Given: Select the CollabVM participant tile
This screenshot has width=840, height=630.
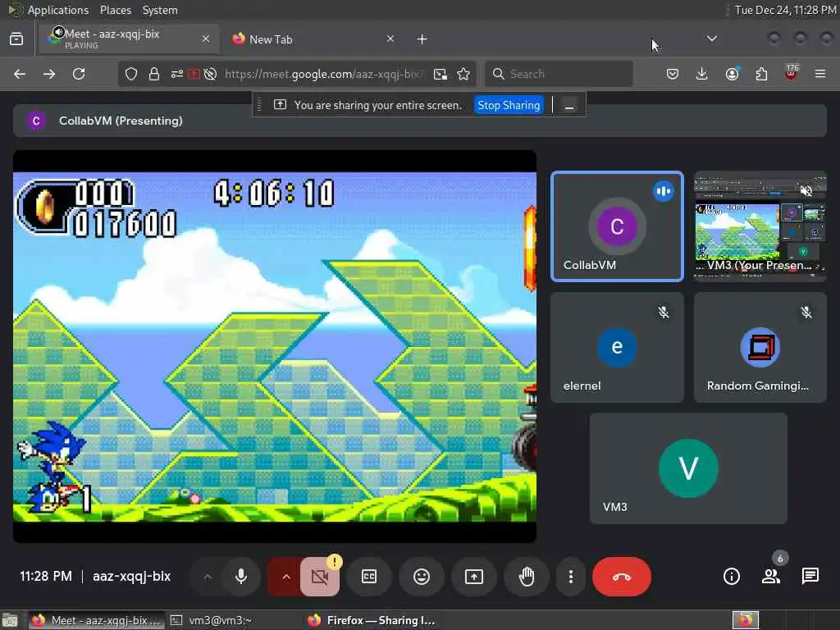Looking at the screenshot, I should tap(617, 226).
